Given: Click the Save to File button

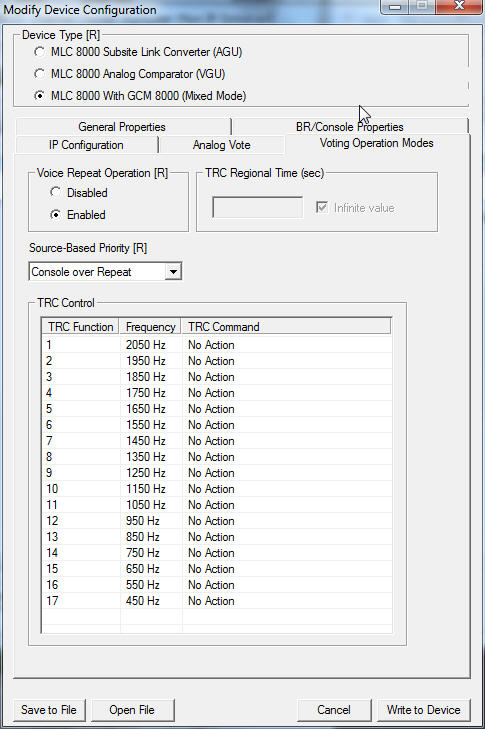Looking at the screenshot, I should click(x=49, y=710).
